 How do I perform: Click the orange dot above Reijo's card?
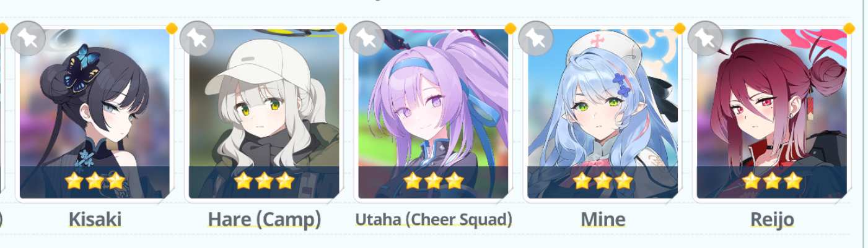pos(849,28)
